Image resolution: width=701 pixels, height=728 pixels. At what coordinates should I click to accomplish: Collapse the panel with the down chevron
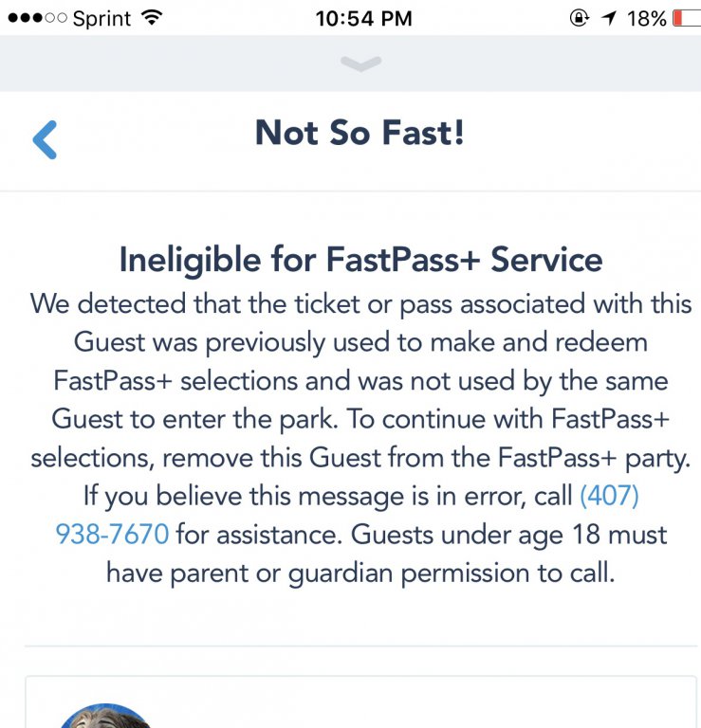tap(360, 64)
